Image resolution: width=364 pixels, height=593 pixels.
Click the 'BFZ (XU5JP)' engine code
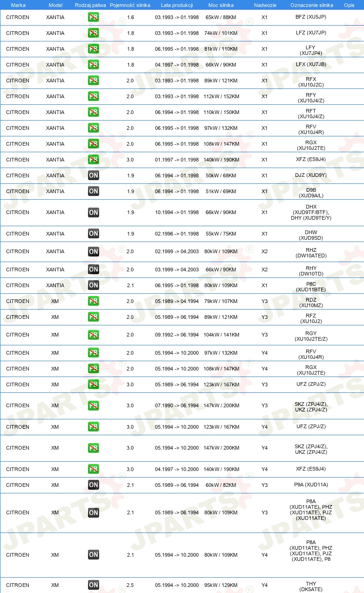(x=311, y=17)
